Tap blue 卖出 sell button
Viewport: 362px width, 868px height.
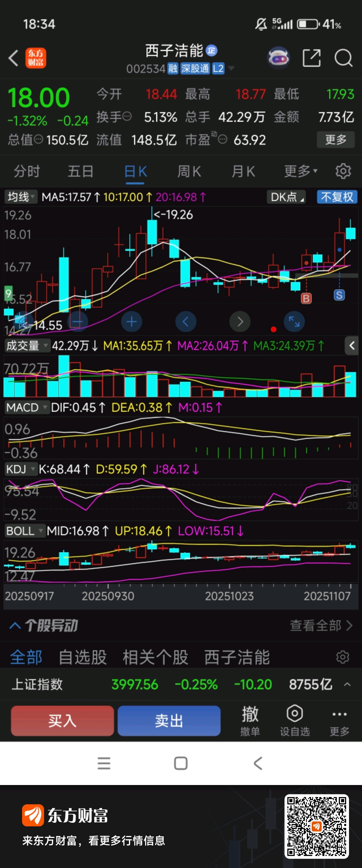coord(169,720)
